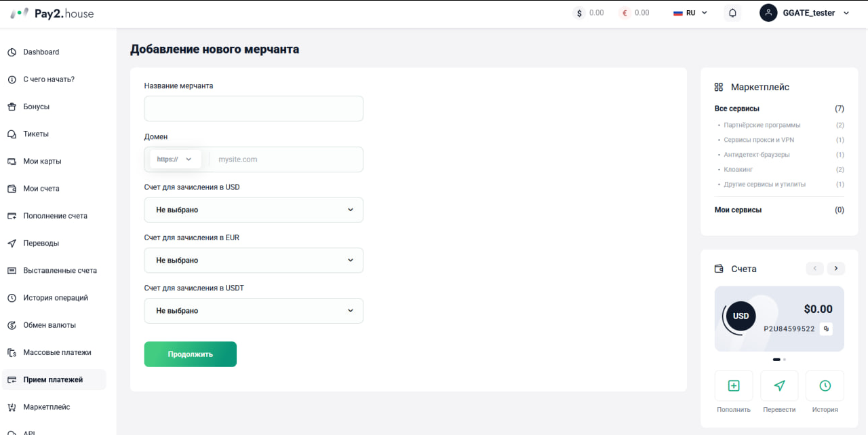Viewport: 868px width, 435px height.
Task: Click the euro balance icon in header
Action: click(625, 13)
